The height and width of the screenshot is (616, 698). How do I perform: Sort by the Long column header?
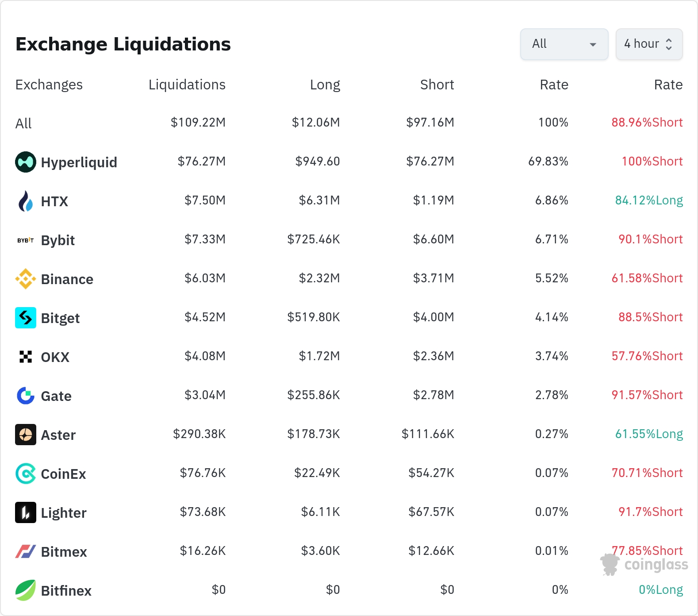[x=325, y=85]
